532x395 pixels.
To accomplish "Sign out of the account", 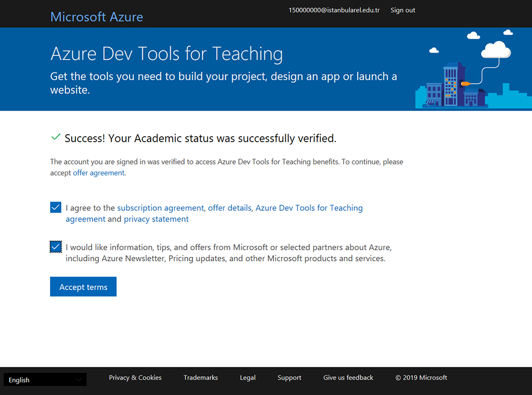I will point(403,10).
